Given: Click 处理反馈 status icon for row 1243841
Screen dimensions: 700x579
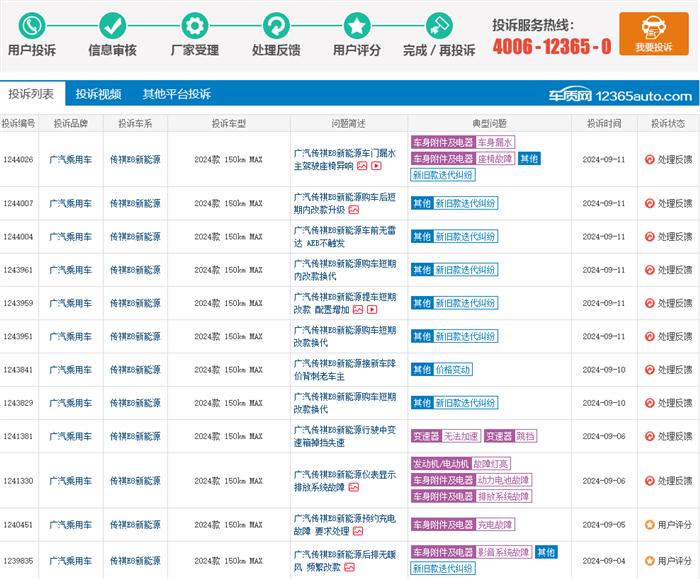Looking at the screenshot, I should point(650,370).
